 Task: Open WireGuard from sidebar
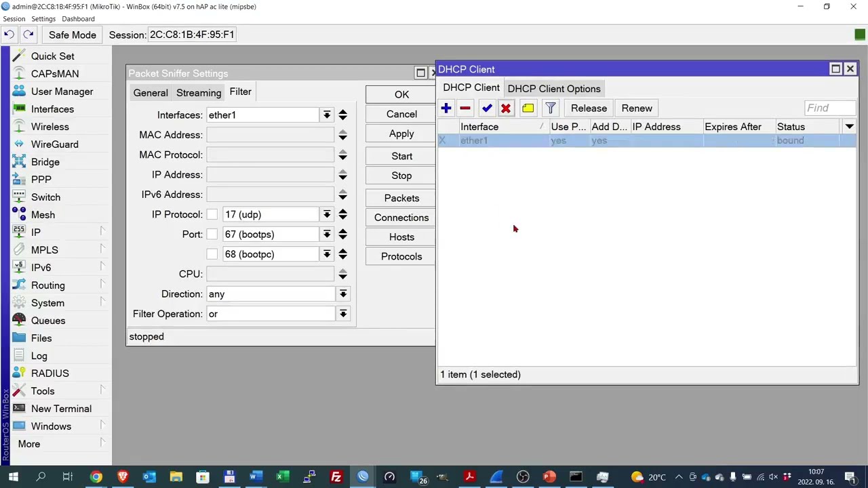pyautogui.click(x=54, y=144)
